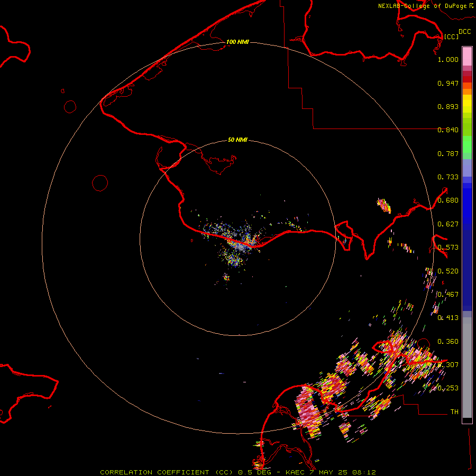Click the 0.467 scale value
476x476 pixels.
click(448, 295)
